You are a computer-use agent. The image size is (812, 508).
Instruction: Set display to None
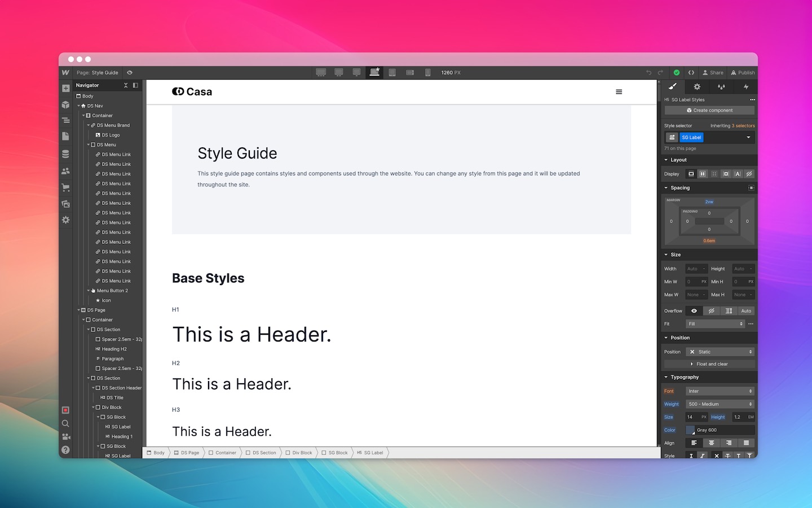click(x=749, y=174)
